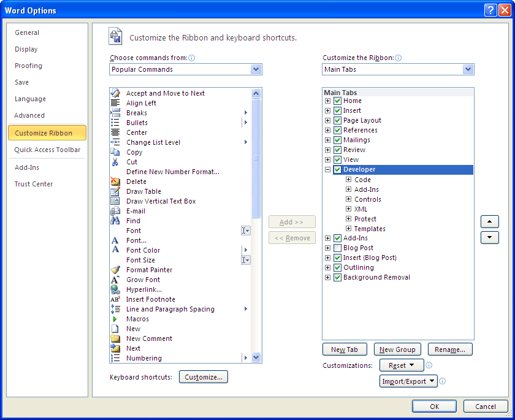The height and width of the screenshot is (420, 515).
Task: Collapse the Developer tab tree node
Action: click(327, 169)
